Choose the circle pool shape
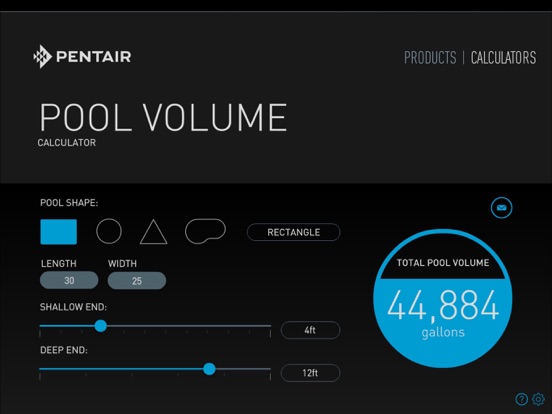This screenshot has height=414, width=552. coord(109,231)
